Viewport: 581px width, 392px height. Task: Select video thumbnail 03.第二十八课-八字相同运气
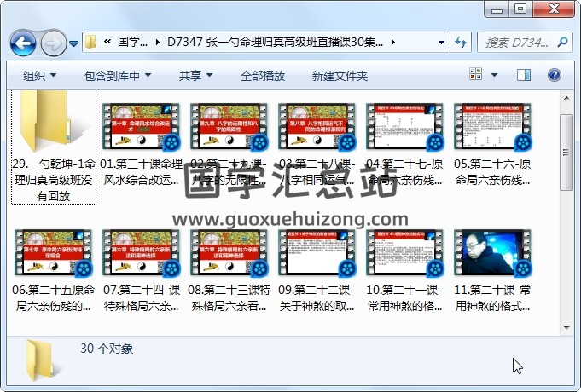pyautogui.click(x=317, y=127)
